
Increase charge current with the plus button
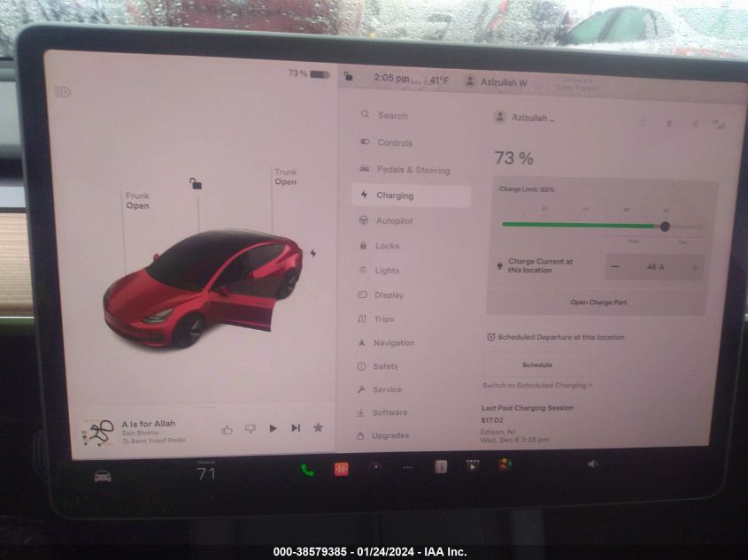695,267
